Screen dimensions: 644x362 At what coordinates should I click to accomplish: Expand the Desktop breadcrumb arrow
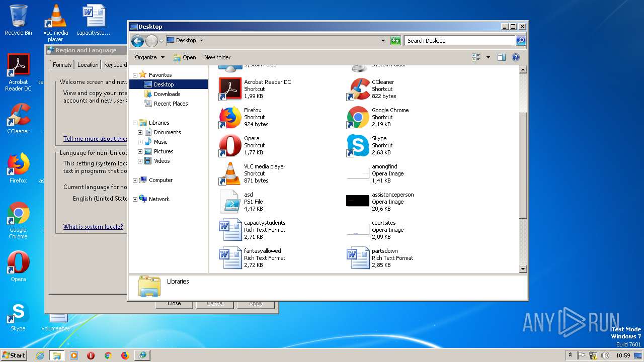[201, 40]
